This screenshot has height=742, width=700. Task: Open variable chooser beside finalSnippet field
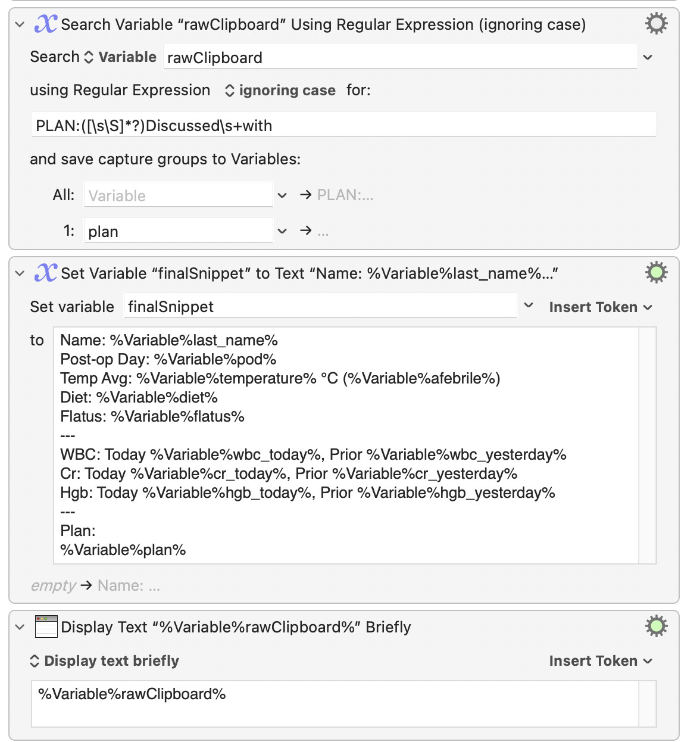click(x=529, y=305)
